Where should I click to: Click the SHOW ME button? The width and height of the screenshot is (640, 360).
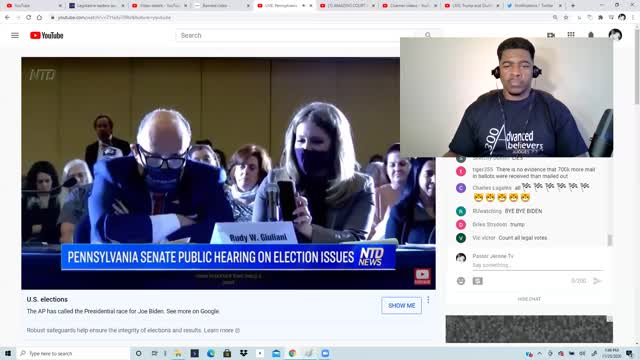401,305
